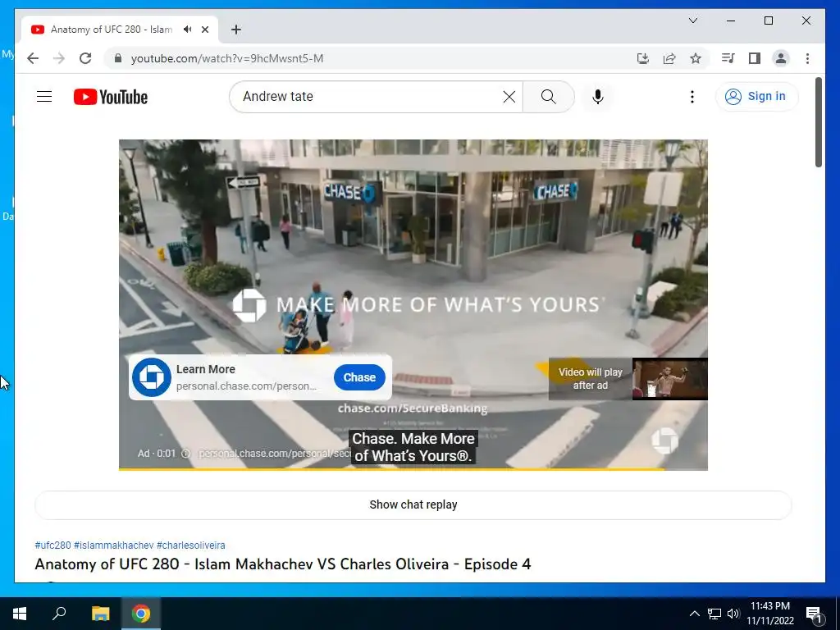This screenshot has width=840, height=630.
Task: Click the blue Chase ad button
Action: (359, 377)
